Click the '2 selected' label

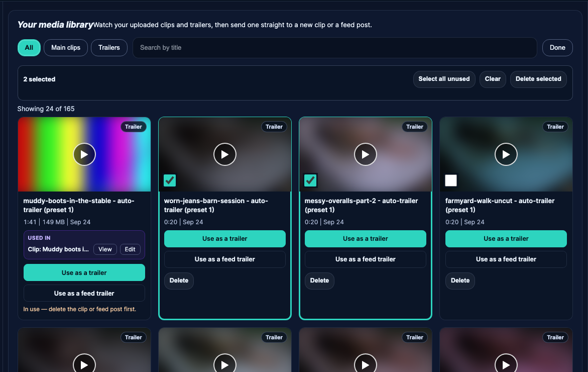click(39, 79)
